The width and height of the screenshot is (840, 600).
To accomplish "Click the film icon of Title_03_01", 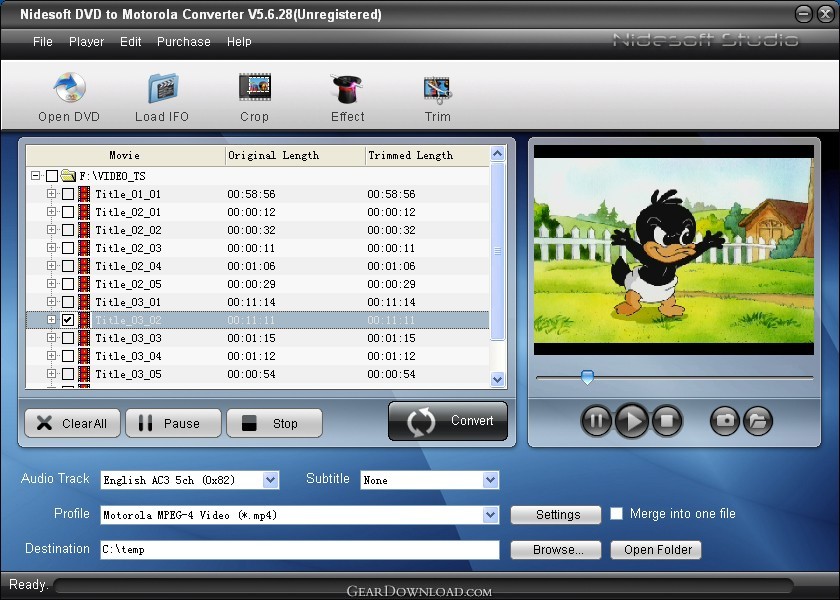I will click(84, 302).
